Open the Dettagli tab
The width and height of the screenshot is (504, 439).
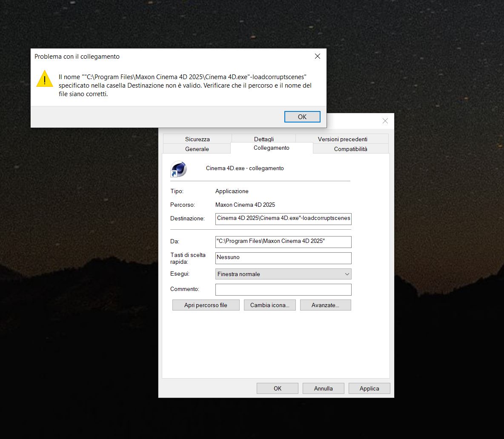(x=264, y=139)
